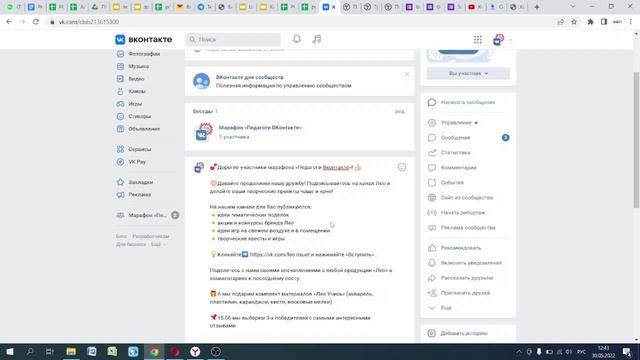Screen dimensions: 640x360
Task: Open the VK services grid icon
Action: click(478, 40)
